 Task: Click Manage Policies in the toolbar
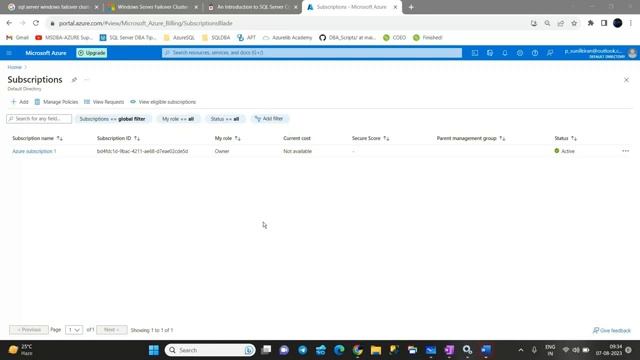[56, 102]
